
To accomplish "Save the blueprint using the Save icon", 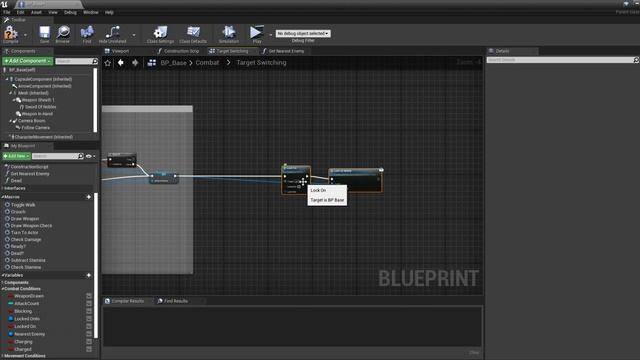I will pos(44,33).
